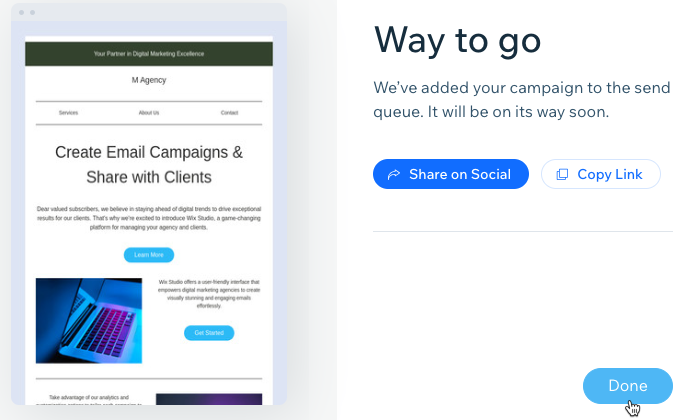Click the Way to go heading

[x=457, y=40]
